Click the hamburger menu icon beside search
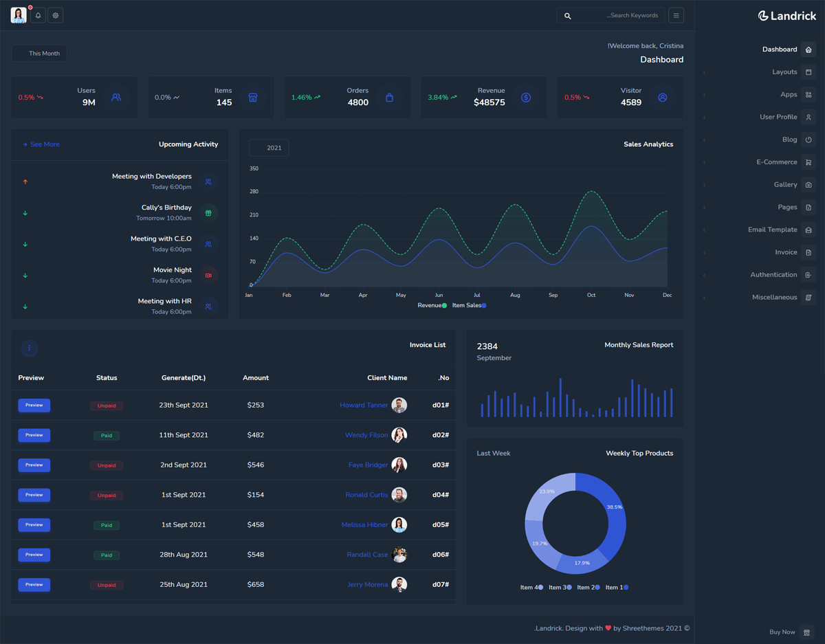Screen dimensions: 825x644 point(676,15)
